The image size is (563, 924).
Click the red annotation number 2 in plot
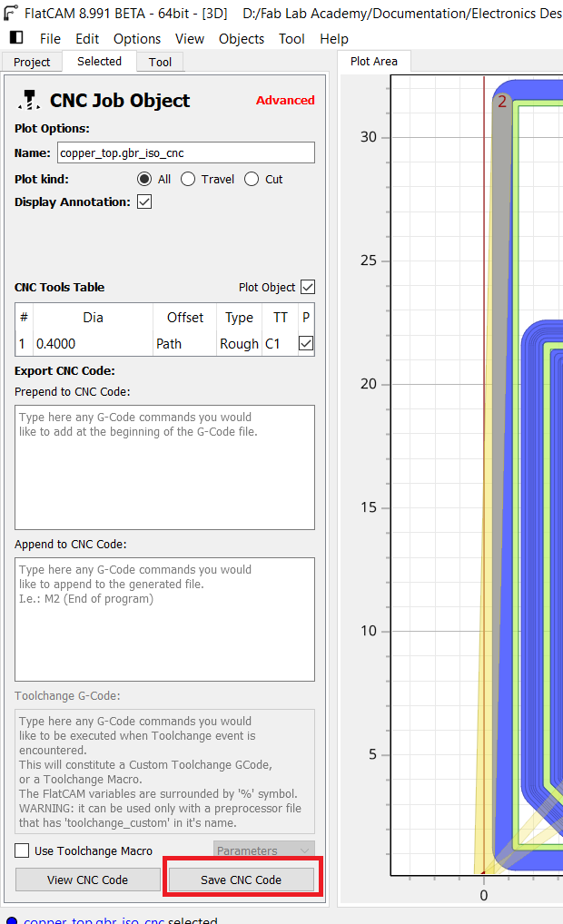click(501, 102)
